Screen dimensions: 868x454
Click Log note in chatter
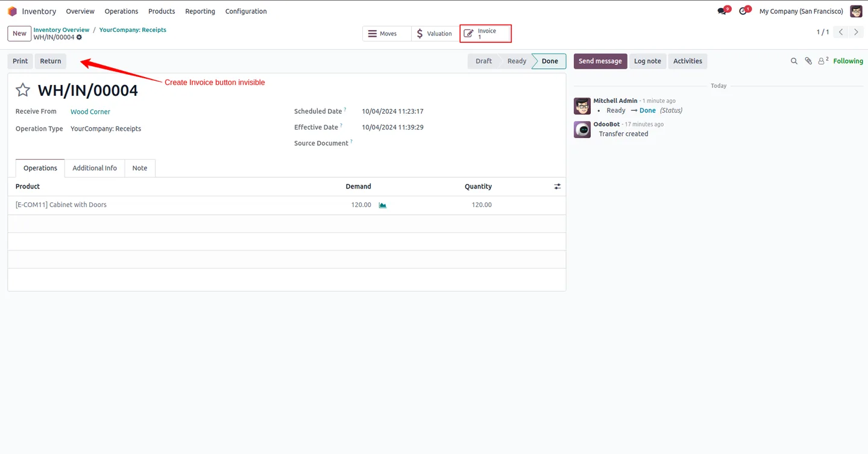coord(647,61)
